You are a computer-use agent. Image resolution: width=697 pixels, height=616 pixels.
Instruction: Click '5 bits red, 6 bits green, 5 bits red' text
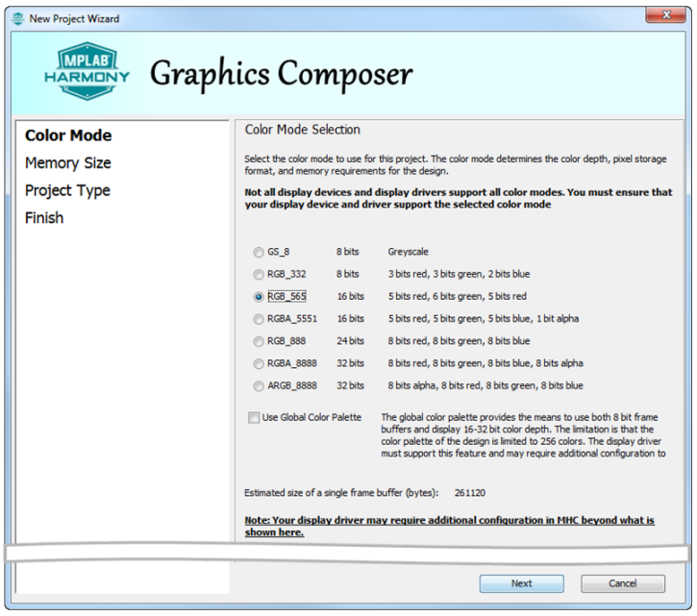(457, 296)
